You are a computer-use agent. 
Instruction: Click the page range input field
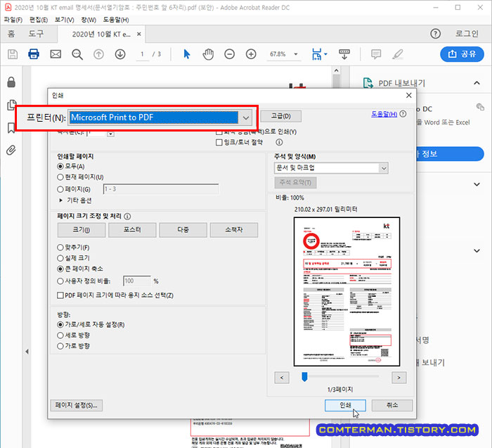pyautogui.click(x=161, y=189)
